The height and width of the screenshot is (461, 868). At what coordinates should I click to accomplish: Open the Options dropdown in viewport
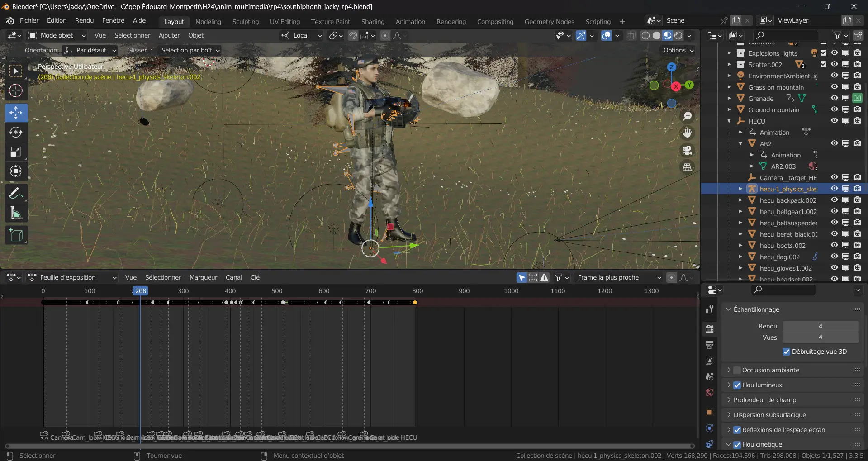click(x=678, y=50)
